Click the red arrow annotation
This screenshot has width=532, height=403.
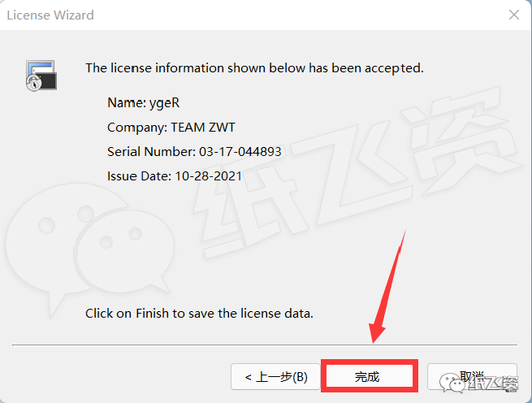(388, 287)
